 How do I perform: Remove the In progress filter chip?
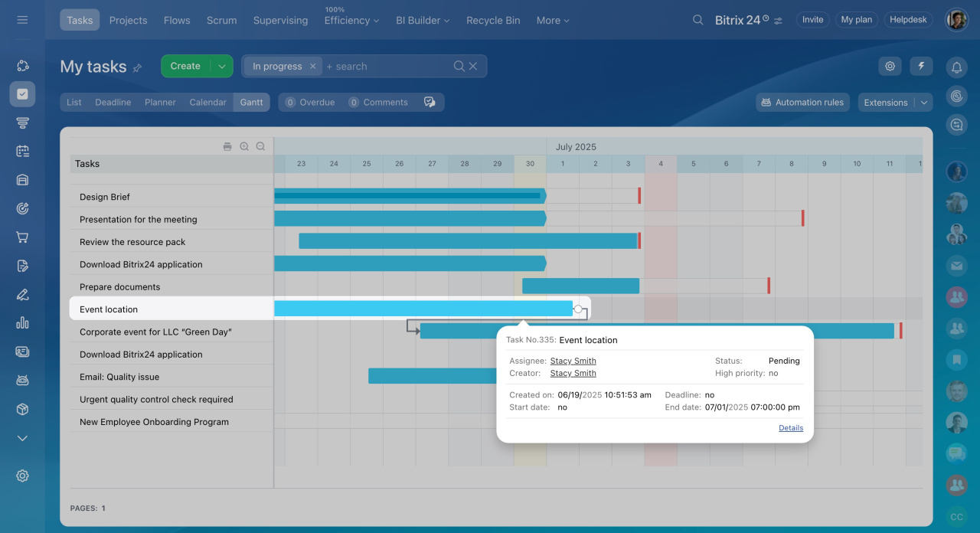pos(312,67)
